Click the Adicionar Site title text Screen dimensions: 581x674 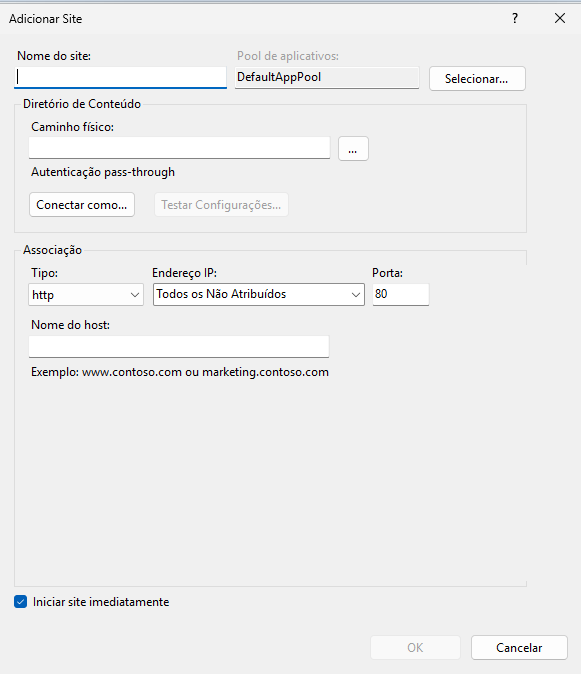click(x=46, y=19)
